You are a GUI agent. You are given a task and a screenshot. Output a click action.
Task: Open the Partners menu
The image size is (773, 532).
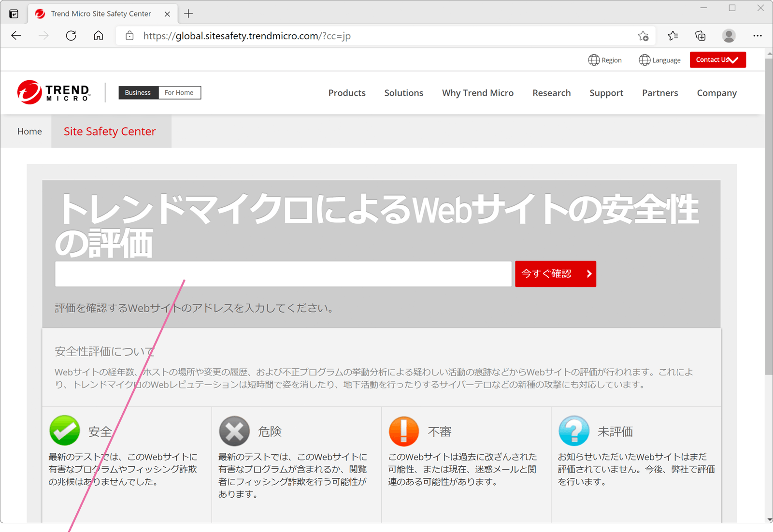tap(660, 93)
